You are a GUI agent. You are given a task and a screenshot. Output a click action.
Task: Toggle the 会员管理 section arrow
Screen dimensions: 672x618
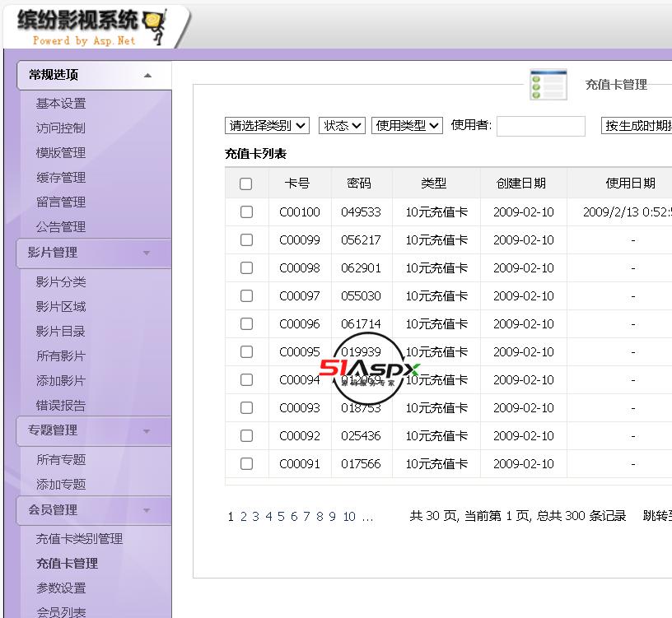pos(147,510)
